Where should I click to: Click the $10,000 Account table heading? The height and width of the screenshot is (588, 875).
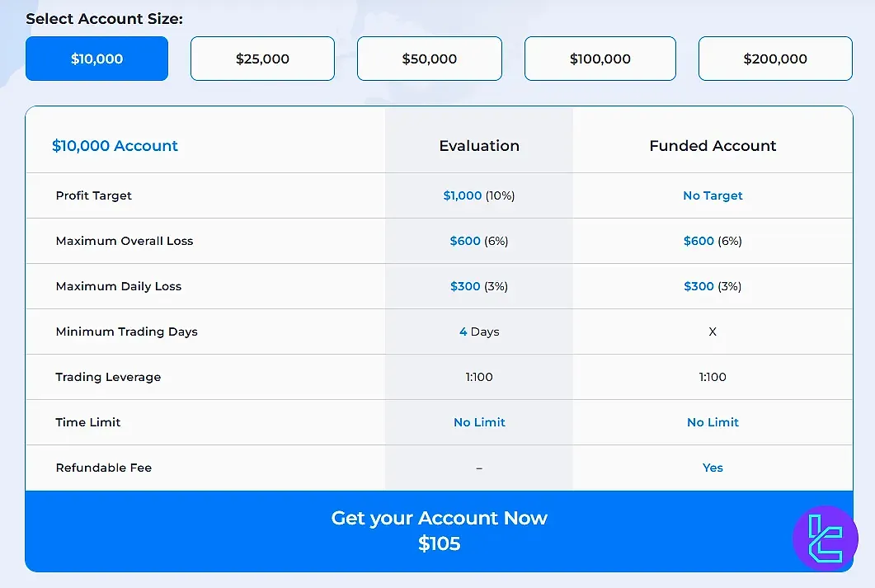coord(115,145)
